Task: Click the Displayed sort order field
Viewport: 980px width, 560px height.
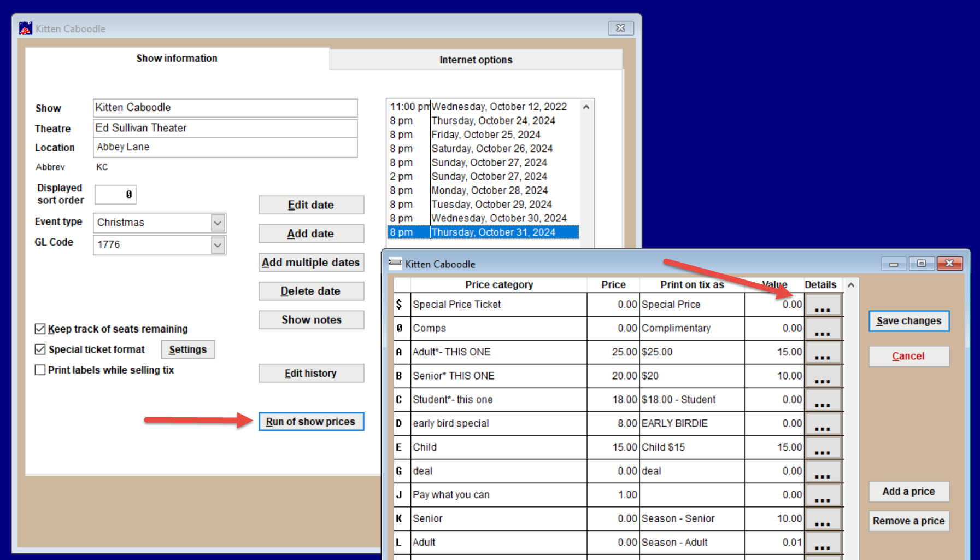Action: click(115, 194)
